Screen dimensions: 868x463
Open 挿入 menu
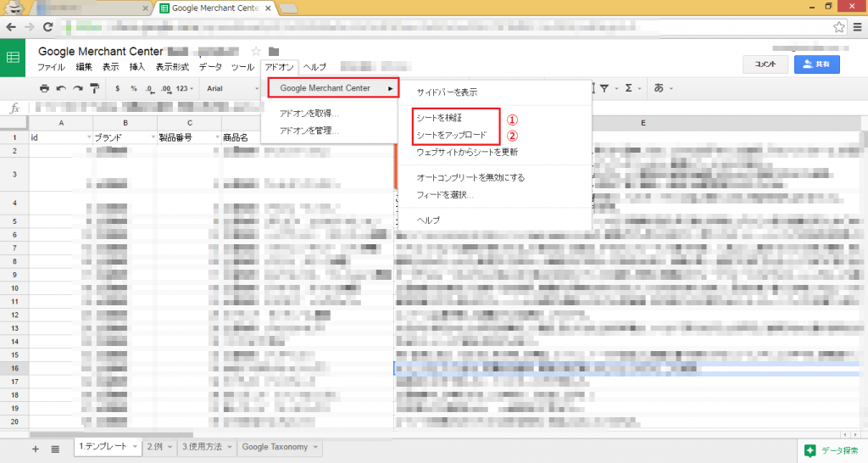(x=136, y=67)
